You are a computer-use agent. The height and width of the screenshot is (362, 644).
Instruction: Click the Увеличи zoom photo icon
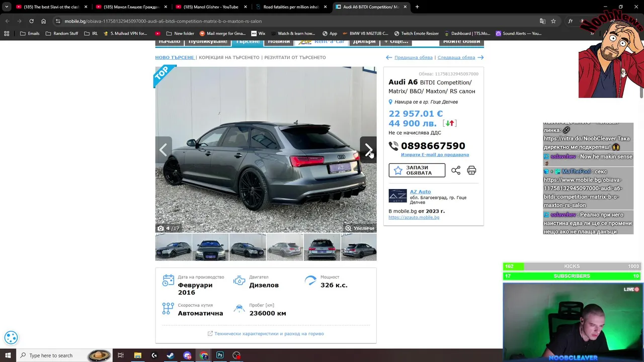click(x=348, y=228)
